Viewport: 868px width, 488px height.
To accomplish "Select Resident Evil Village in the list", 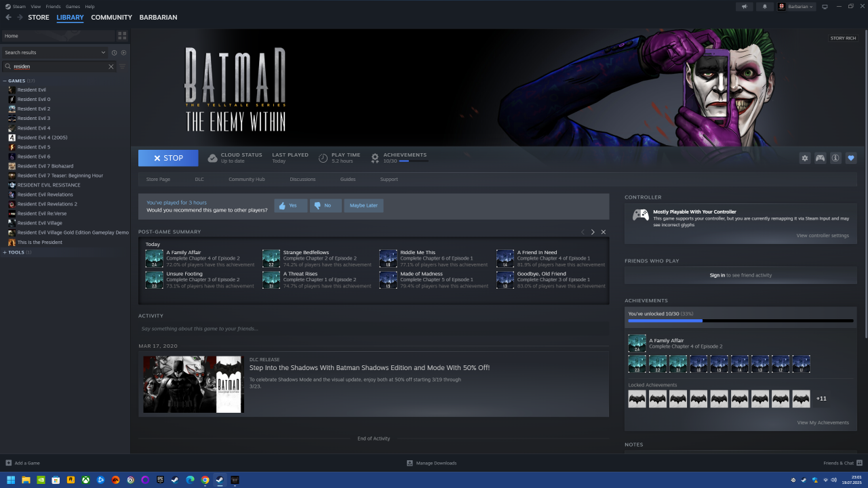I will (39, 223).
